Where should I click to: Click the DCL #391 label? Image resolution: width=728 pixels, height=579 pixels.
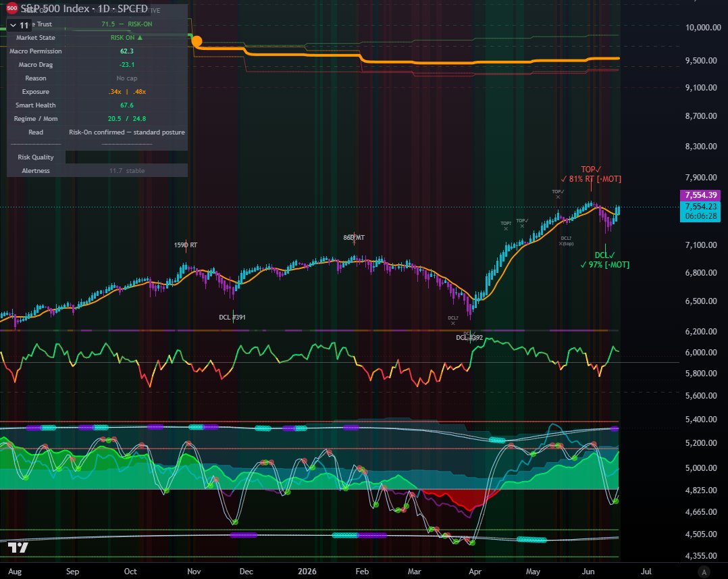tap(232, 317)
